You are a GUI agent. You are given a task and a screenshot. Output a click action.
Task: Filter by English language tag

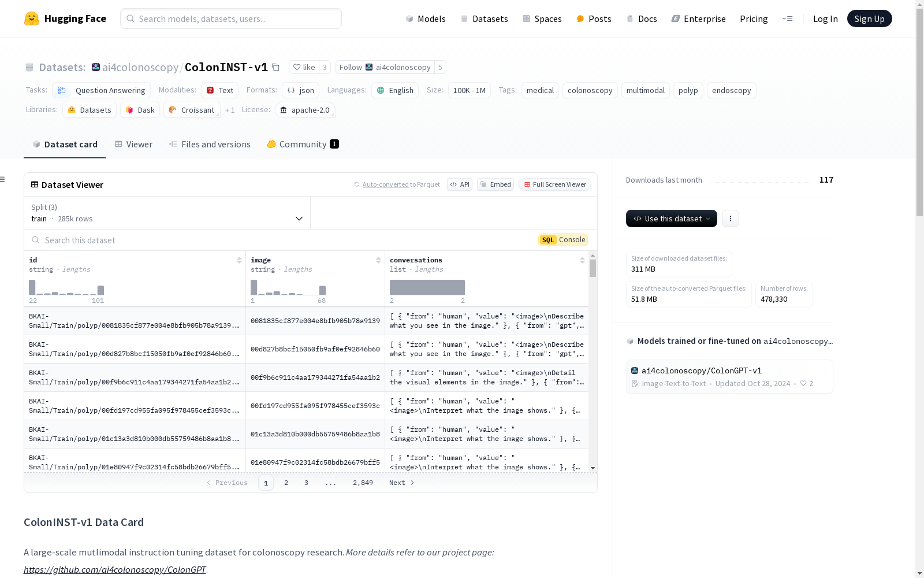point(395,90)
